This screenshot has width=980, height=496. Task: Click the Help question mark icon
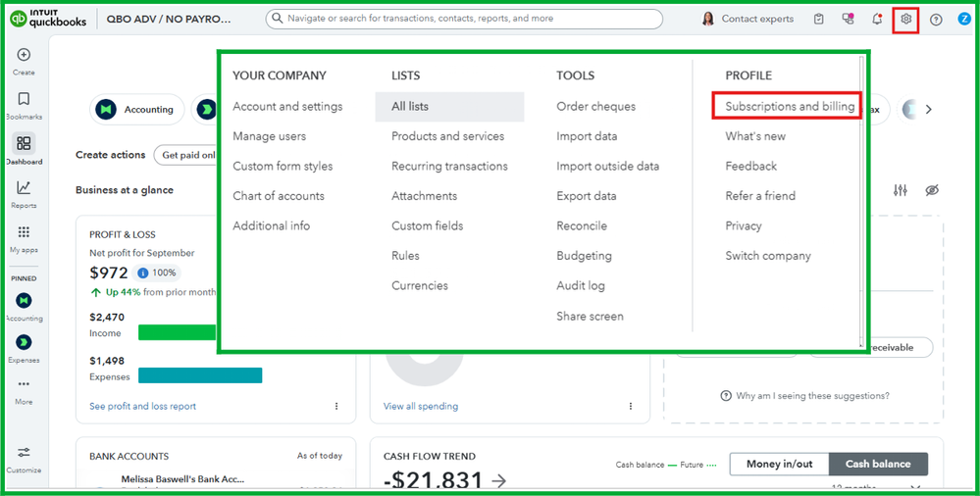(936, 19)
